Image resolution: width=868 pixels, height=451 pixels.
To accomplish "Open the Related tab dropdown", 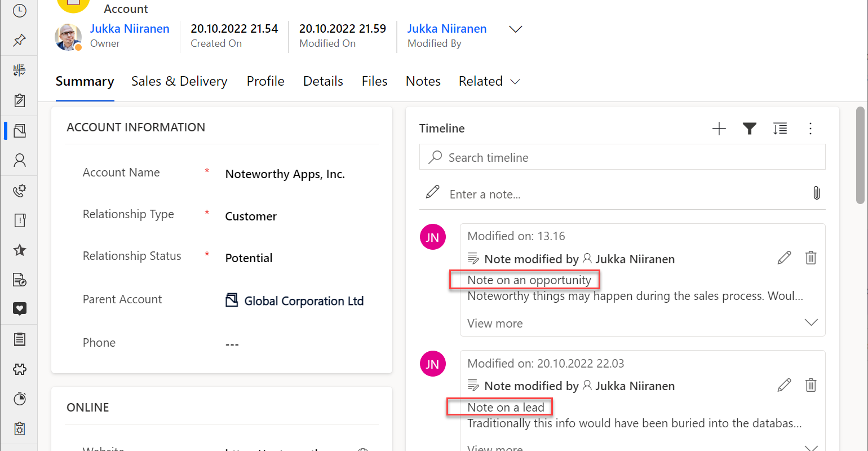I will coord(489,82).
